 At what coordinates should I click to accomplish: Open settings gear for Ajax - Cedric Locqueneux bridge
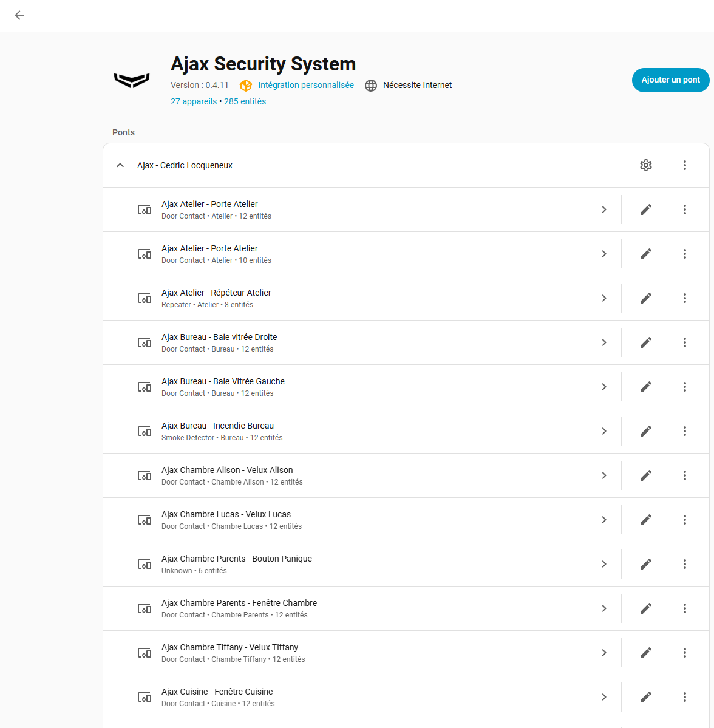click(x=645, y=165)
